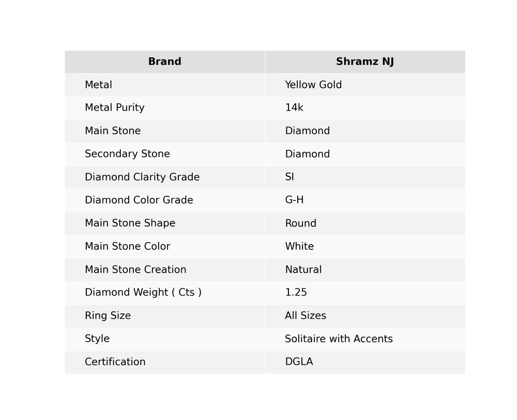Viewport: 517px width, 420px height.
Task: Click the Natural creation value
Action: coord(303,270)
